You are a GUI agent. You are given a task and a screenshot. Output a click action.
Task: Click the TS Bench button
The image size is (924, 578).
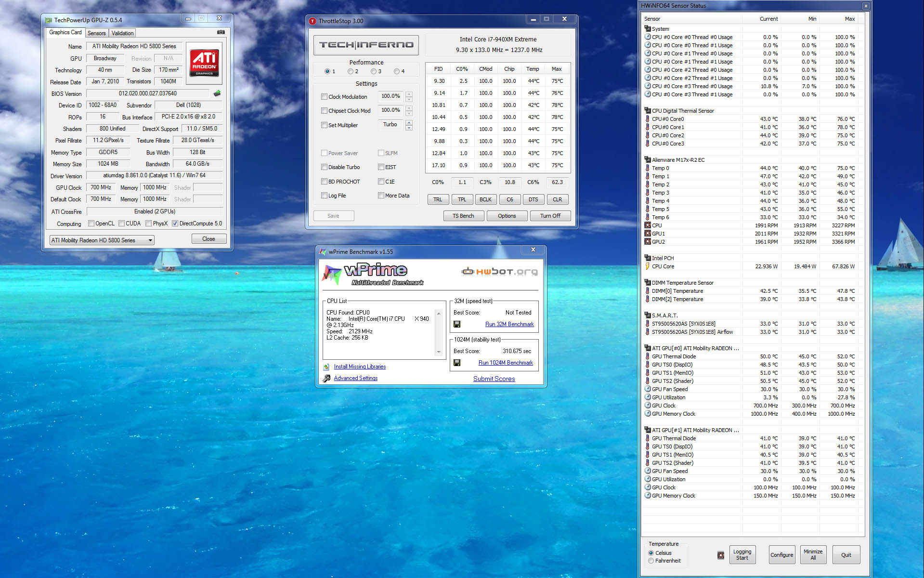coord(463,216)
